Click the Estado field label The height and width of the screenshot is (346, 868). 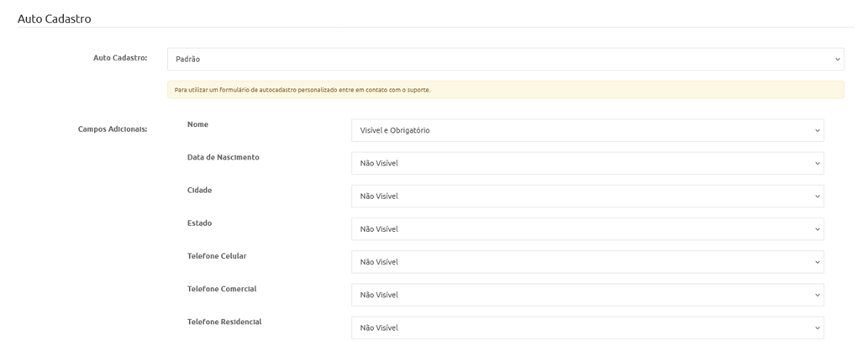click(x=199, y=223)
